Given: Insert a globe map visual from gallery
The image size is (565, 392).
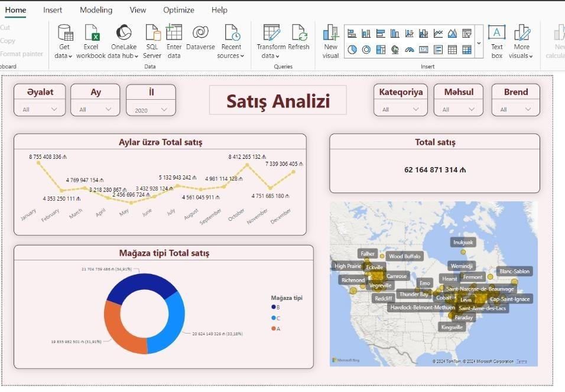Looking at the screenshot, I should (x=395, y=50).
